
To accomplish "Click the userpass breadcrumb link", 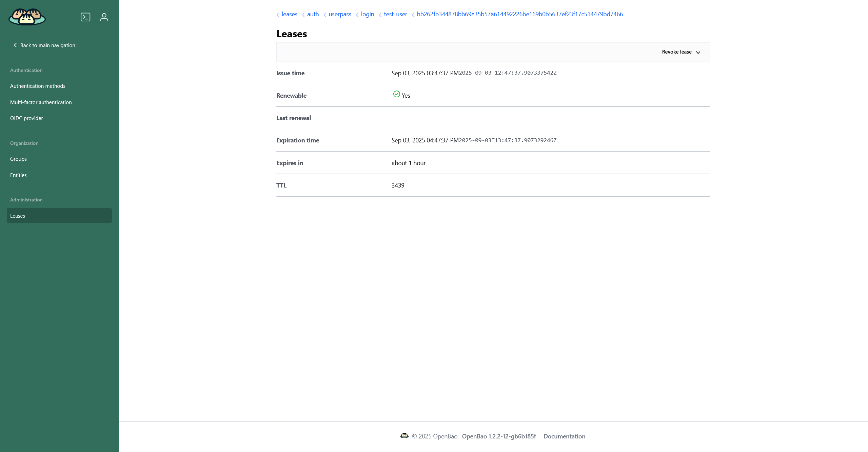I will pyautogui.click(x=340, y=14).
